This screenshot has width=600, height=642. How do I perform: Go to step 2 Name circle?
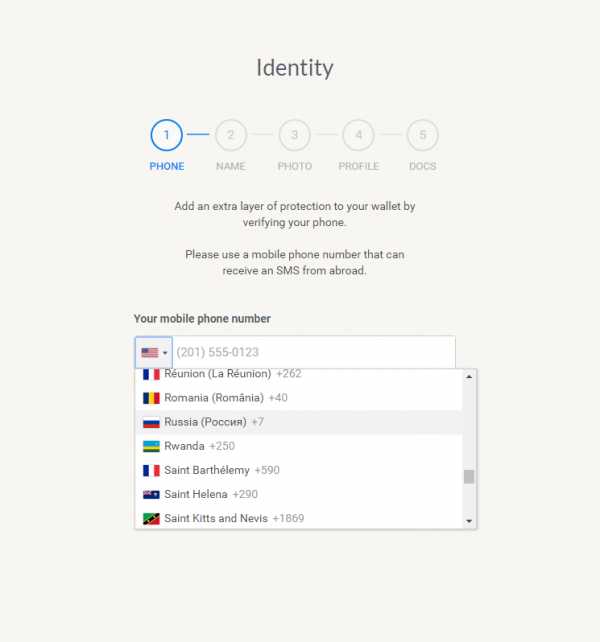[231, 135]
